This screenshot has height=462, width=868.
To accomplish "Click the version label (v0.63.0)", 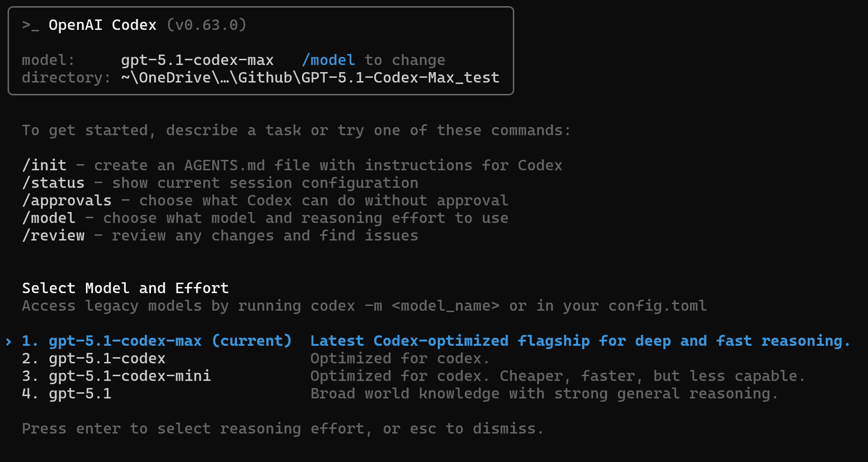I will (x=207, y=25).
